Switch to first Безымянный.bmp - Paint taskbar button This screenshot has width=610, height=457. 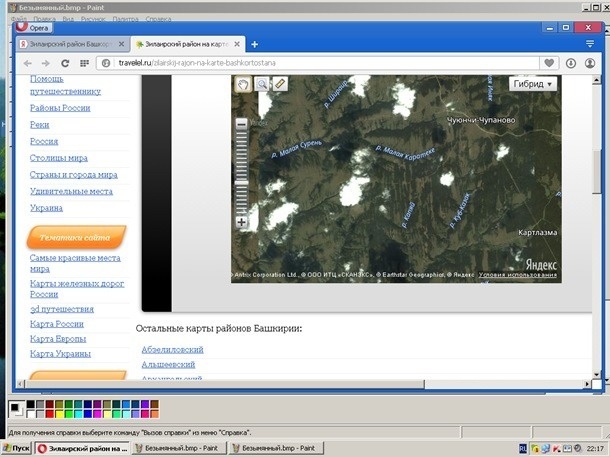click(x=181, y=448)
